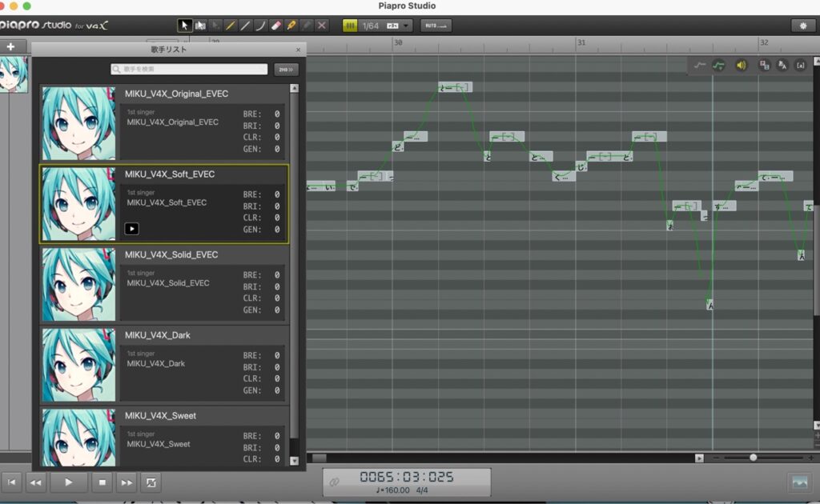820x504 pixels.
Task: Toggle the grey pitch curve display icon
Action: pos(699,66)
